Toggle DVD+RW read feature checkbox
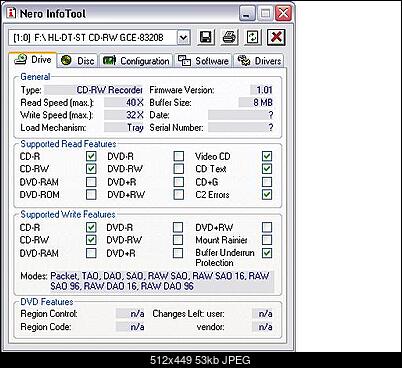Viewport: 402px width, 368px height. (179, 194)
